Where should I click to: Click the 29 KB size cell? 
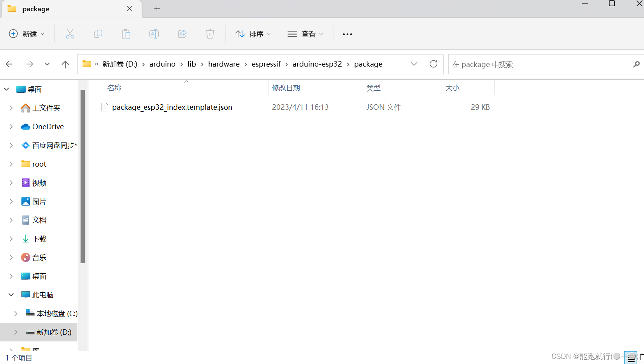(480, 107)
